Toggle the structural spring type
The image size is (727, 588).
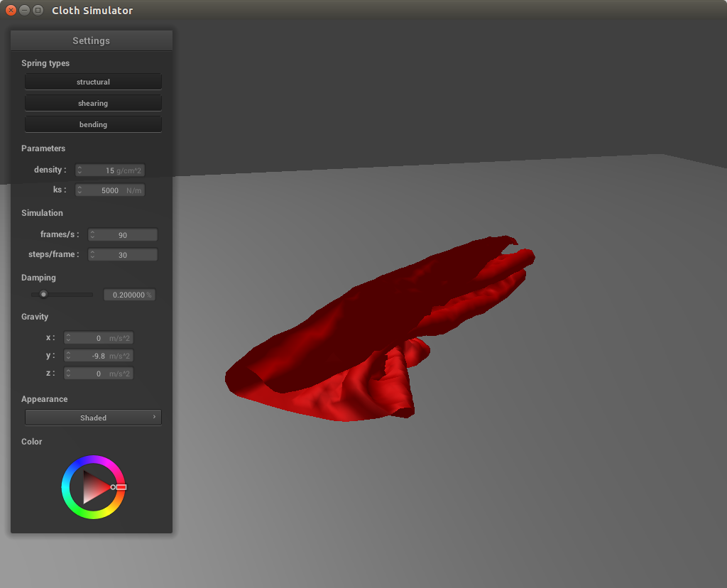click(x=93, y=82)
